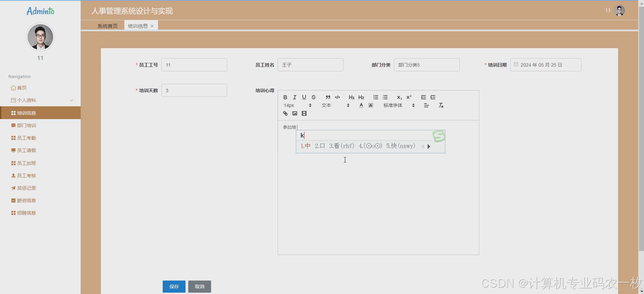
Task: Insert a hyperlink in editor
Action: (285, 113)
